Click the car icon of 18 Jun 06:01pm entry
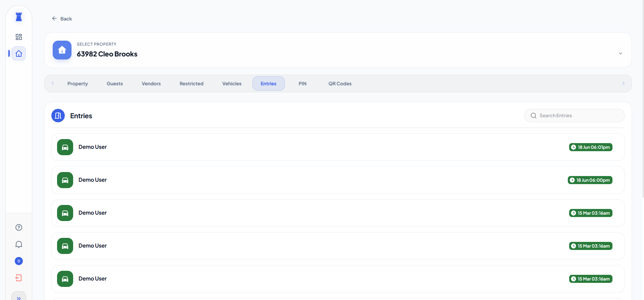 65,147
